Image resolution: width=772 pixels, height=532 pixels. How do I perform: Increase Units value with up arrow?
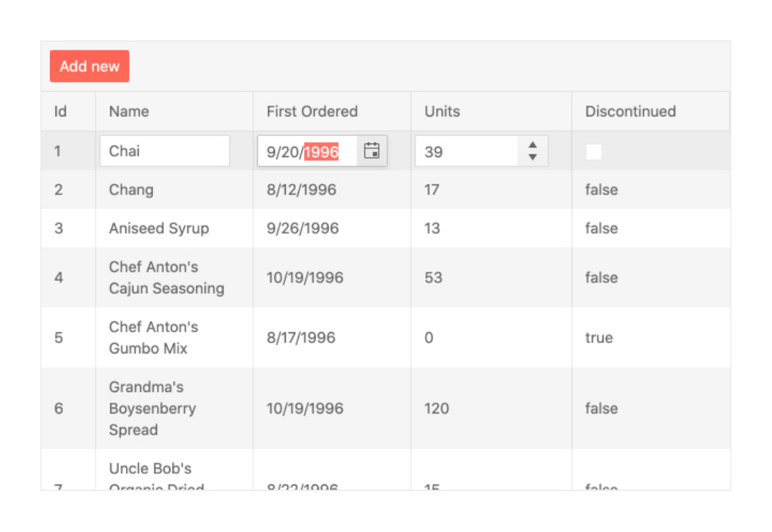point(533,145)
